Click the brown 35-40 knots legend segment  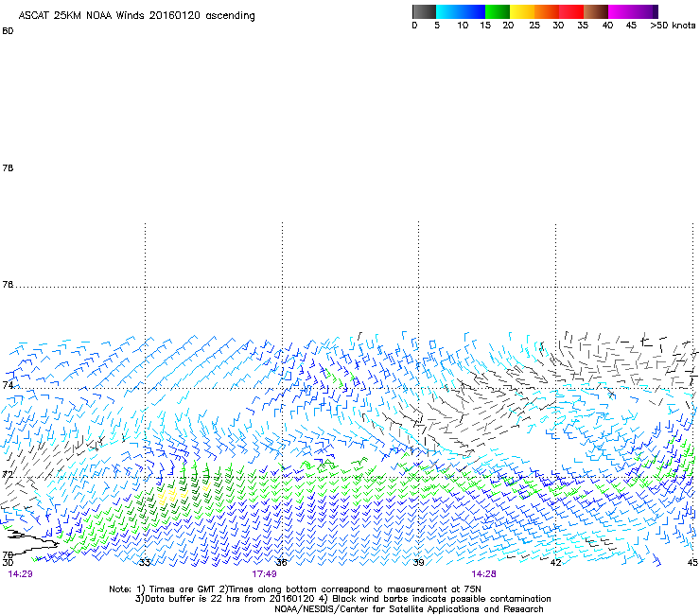click(596, 11)
